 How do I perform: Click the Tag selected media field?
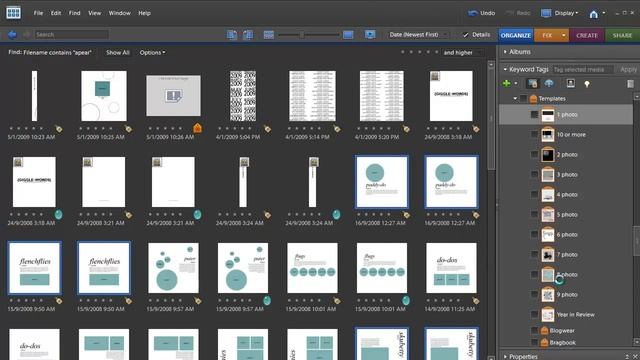pos(582,69)
